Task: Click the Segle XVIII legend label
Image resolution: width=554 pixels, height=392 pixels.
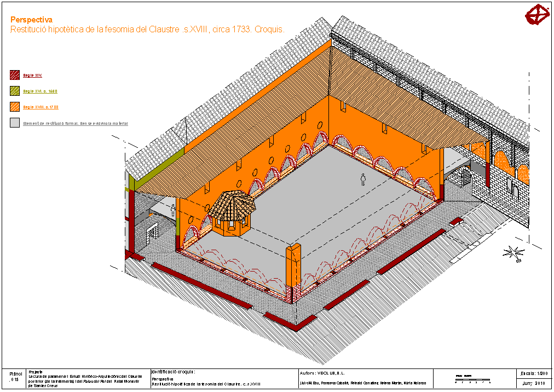Action: point(41,107)
